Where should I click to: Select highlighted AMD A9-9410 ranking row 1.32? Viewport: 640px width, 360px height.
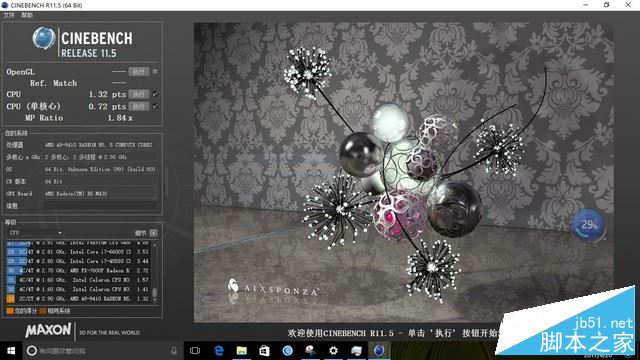[78, 299]
